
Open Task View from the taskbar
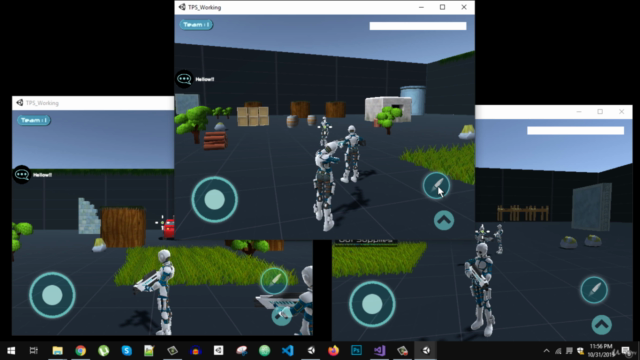(x=34, y=351)
